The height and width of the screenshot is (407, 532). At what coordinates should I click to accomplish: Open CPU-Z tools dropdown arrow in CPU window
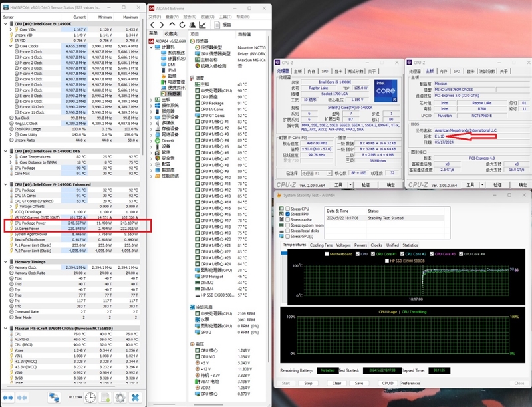click(351, 184)
